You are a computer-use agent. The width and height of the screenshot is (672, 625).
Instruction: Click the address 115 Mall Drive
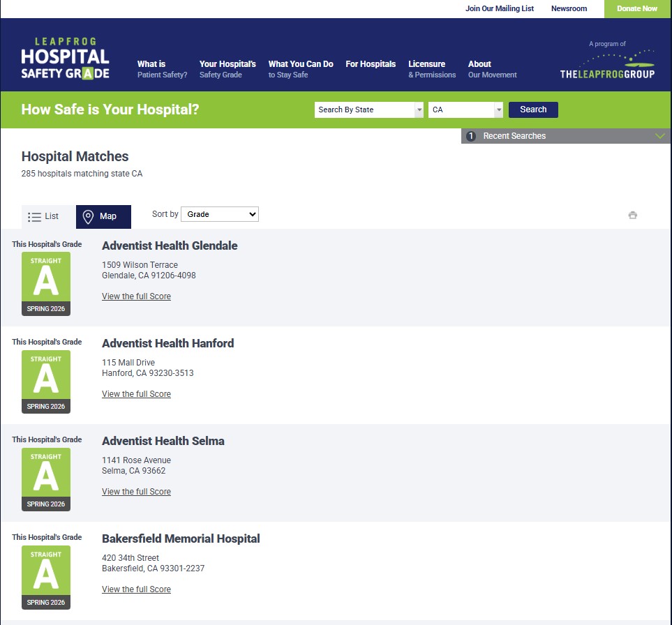click(128, 363)
